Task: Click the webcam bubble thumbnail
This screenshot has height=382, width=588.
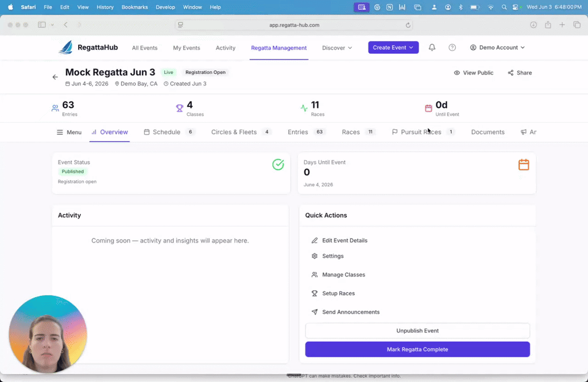Action: click(48, 334)
